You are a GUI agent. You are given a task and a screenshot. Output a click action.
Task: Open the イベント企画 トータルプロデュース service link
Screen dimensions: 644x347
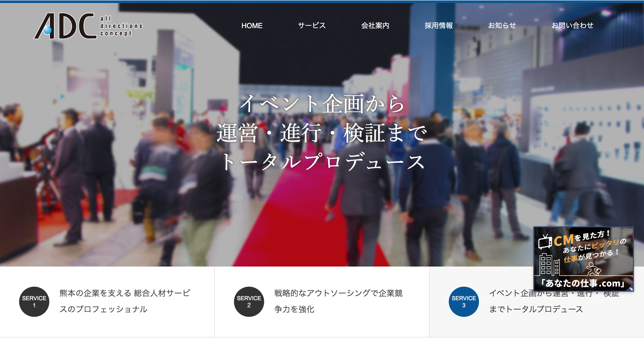point(536,309)
